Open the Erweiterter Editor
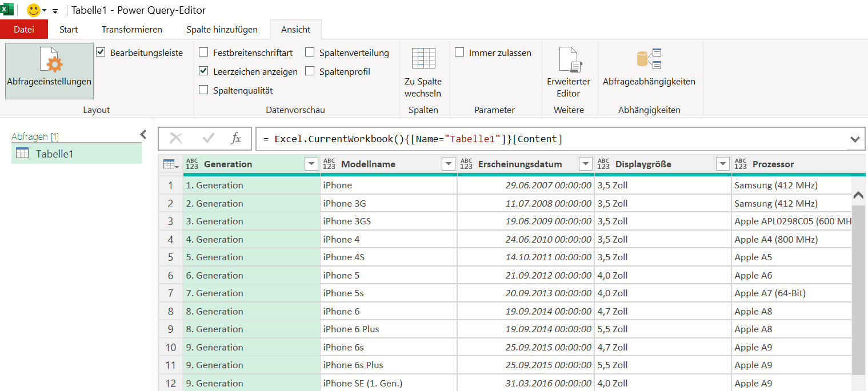 (569, 71)
